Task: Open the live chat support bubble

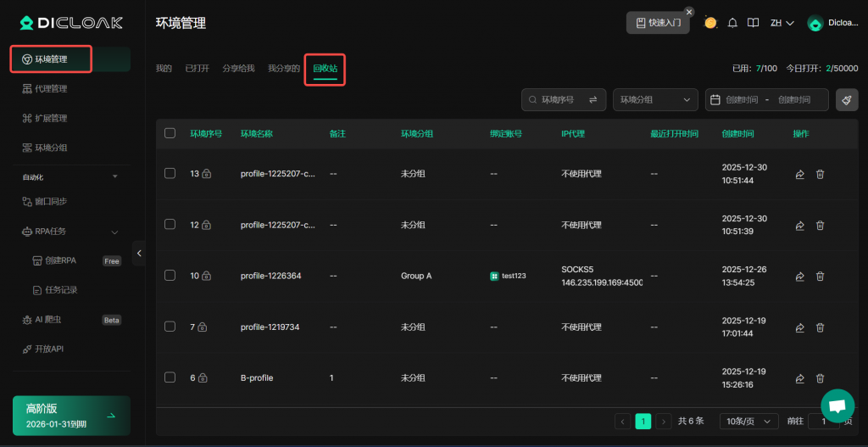Action: (837, 406)
